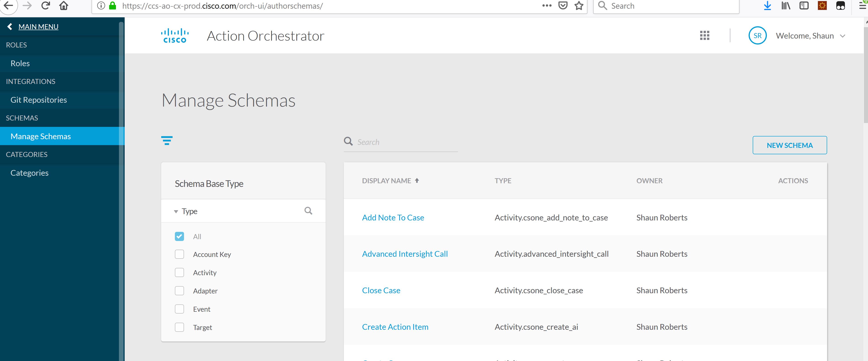This screenshot has height=361, width=868.
Task: Return to MAIN MENU link
Action: [38, 27]
